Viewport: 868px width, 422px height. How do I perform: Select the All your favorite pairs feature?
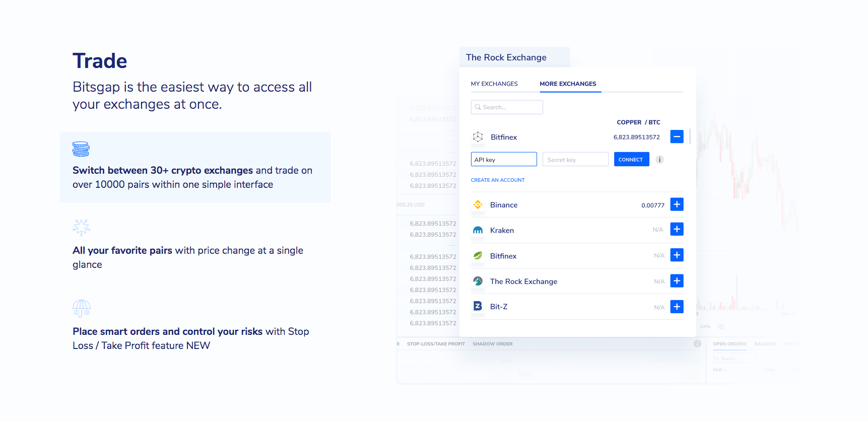pyautogui.click(x=195, y=245)
